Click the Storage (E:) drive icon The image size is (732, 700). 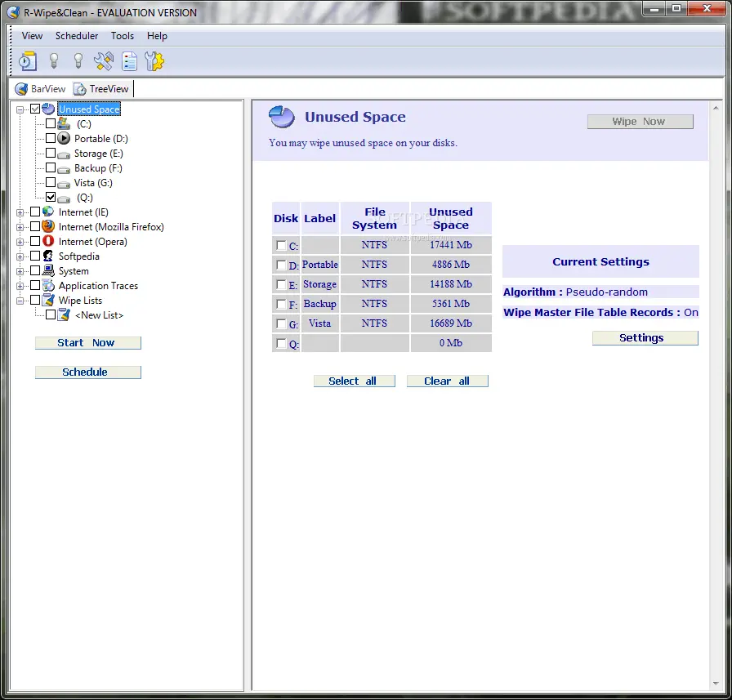[x=64, y=154]
